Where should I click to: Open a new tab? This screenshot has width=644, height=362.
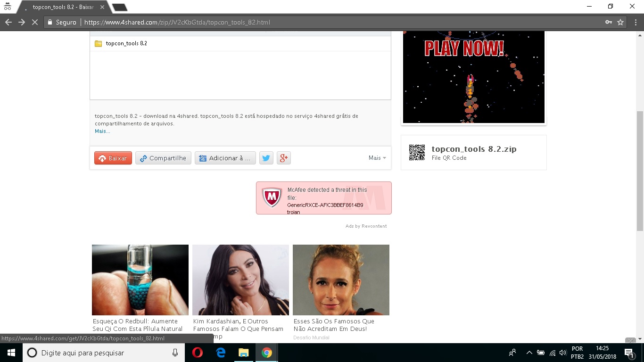(120, 7)
